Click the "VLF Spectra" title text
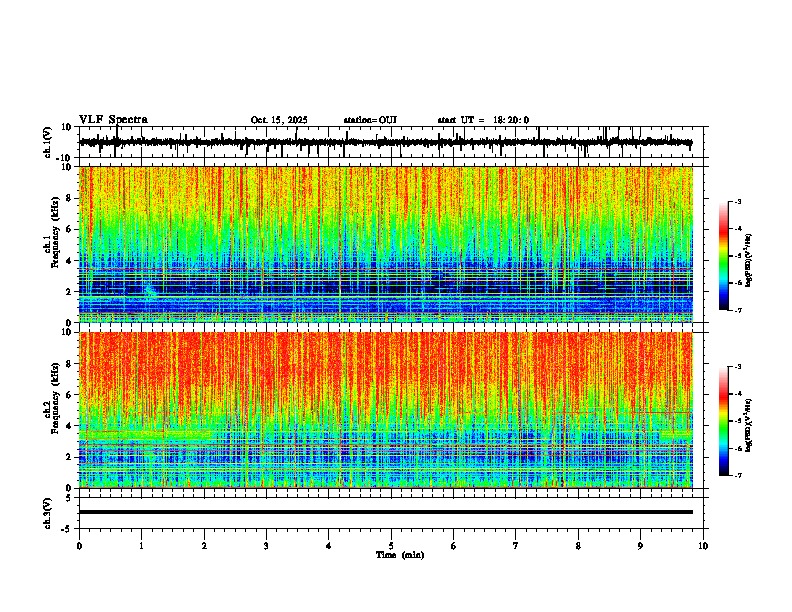Image resolution: width=792 pixels, height=612 pixels. tap(113, 120)
